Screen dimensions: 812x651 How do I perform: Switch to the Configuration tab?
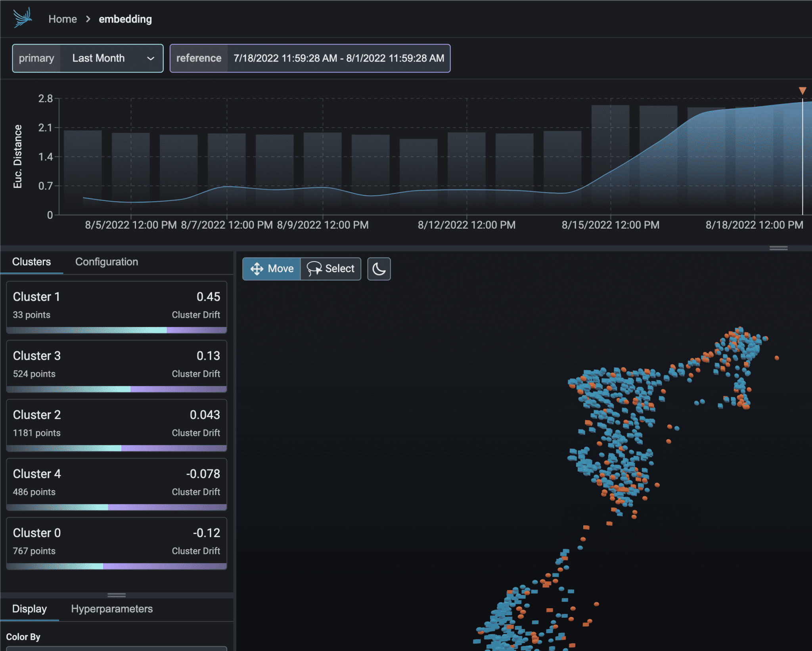106,262
